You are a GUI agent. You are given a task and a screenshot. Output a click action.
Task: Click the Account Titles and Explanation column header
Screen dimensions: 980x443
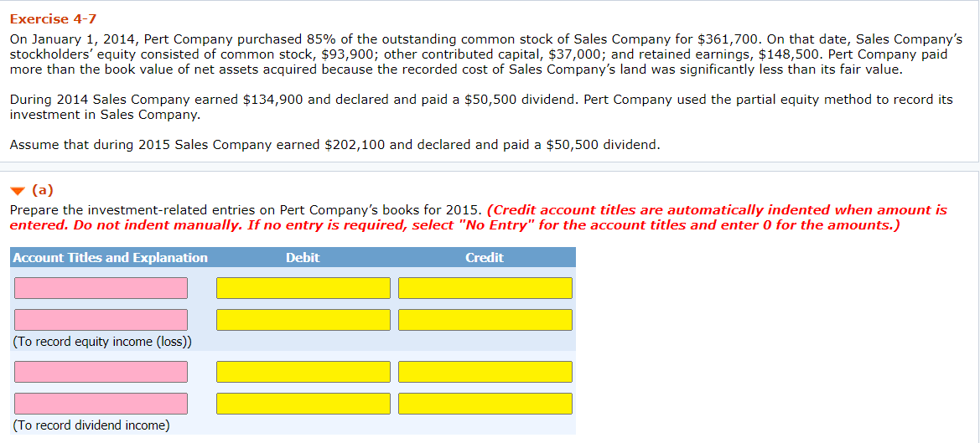coord(111,258)
